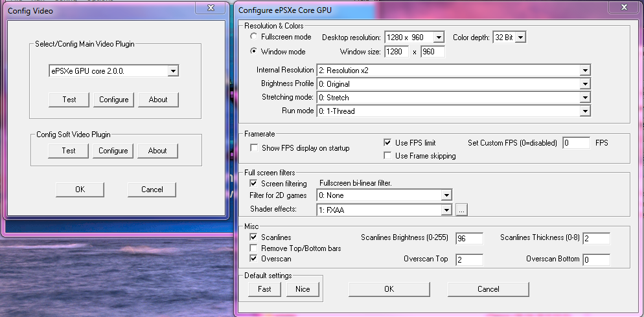Open the main video plugin dropdown
Viewport: 644px width, 317px height.
point(173,71)
